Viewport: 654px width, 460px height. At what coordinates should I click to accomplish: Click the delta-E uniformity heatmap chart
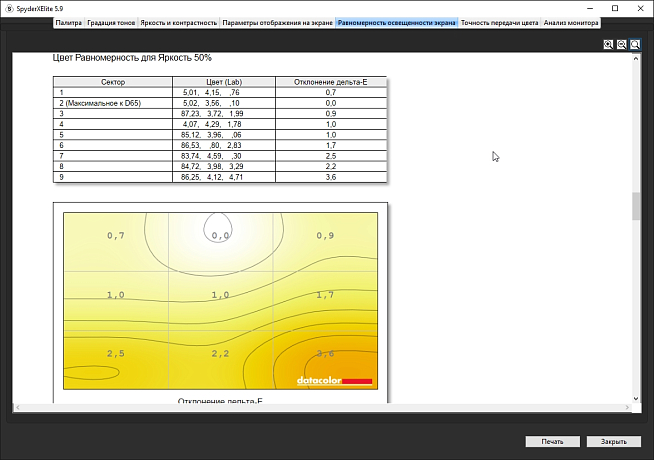(220, 300)
